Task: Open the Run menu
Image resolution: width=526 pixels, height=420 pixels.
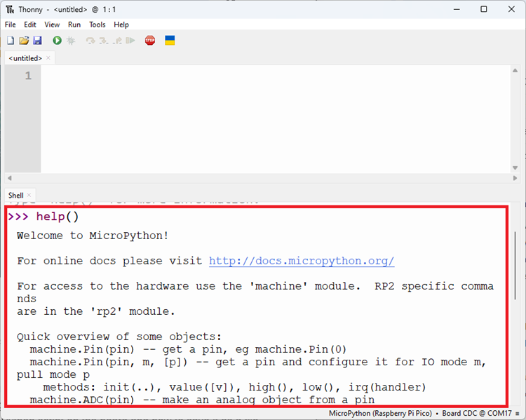Action: click(74, 25)
